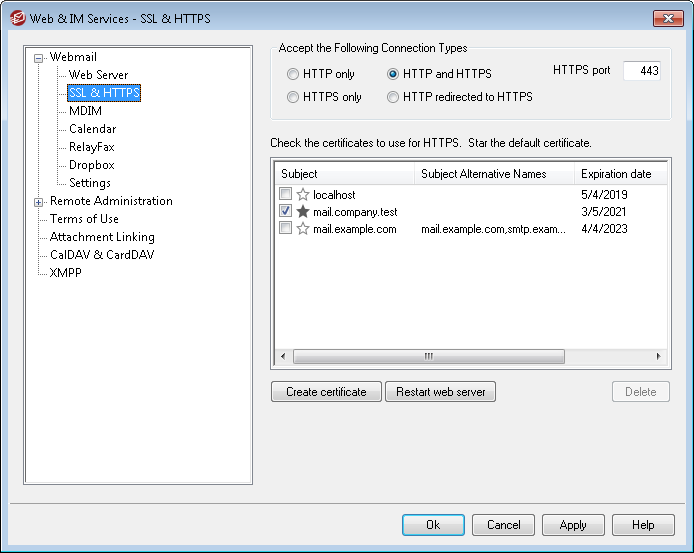Uncheck the mail.company.test certificate

[286, 211]
